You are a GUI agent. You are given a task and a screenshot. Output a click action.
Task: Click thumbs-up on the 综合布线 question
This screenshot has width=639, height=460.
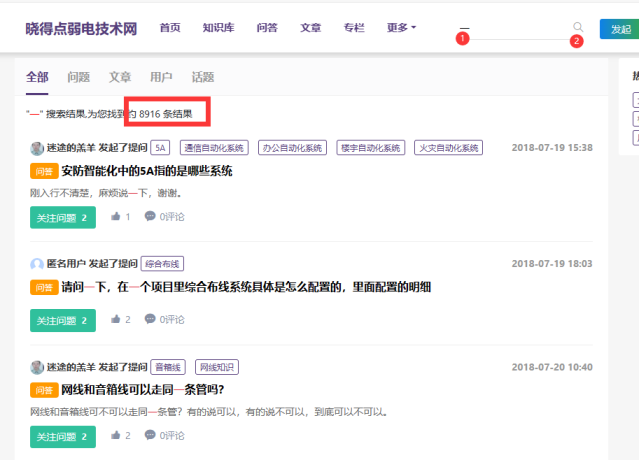tap(117, 320)
